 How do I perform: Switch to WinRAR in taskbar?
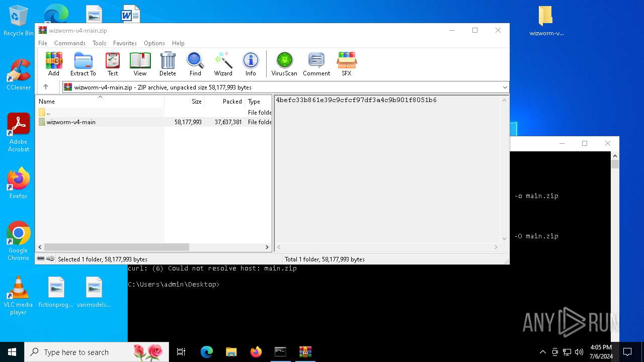[x=305, y=352]
